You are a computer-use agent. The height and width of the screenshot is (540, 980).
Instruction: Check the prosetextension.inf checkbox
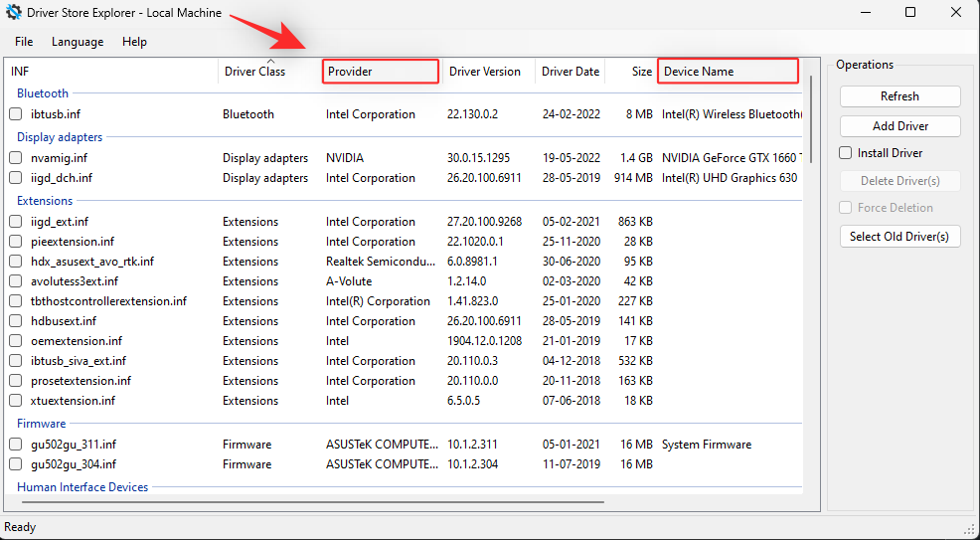click(x=16, y=381)
